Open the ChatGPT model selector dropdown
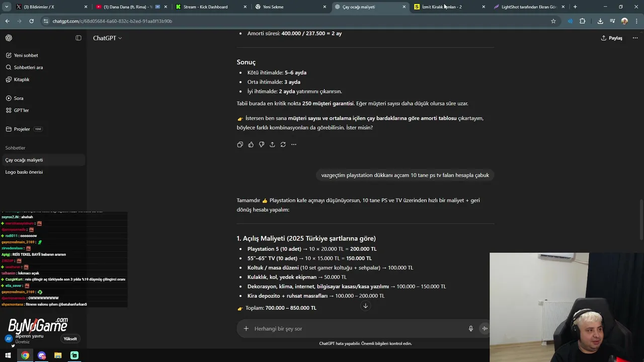 [107, 38]
